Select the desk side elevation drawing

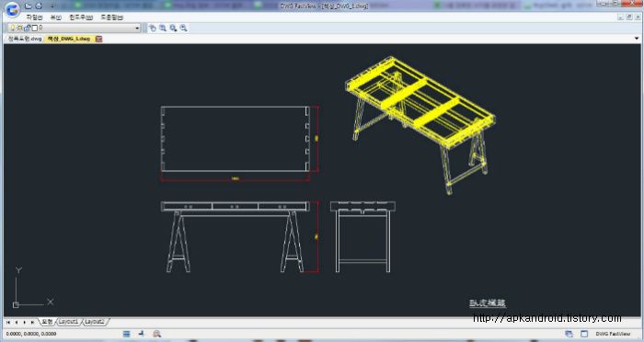point(362,236)
